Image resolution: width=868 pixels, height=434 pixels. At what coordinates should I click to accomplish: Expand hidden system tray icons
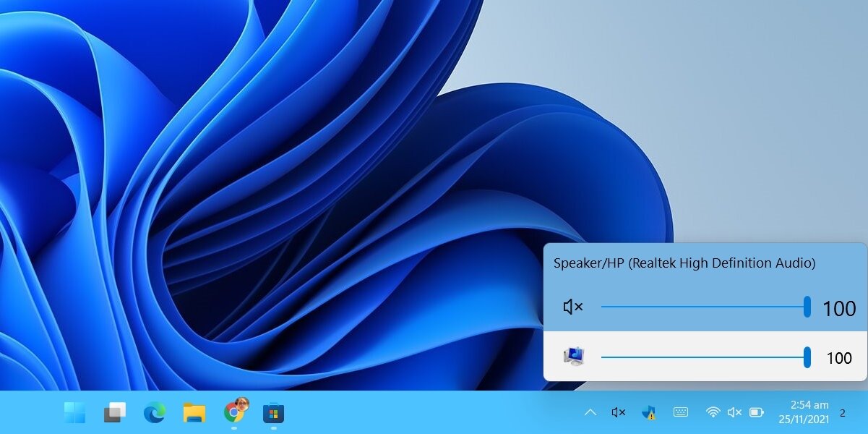click(589, 412)
